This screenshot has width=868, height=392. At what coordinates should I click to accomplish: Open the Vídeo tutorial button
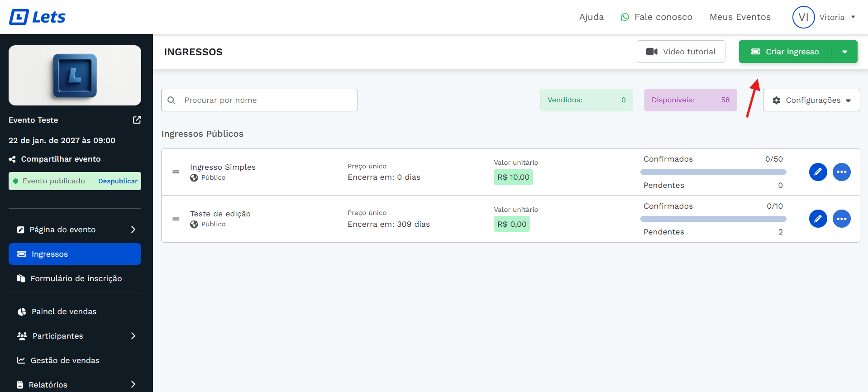coord(681,52)
